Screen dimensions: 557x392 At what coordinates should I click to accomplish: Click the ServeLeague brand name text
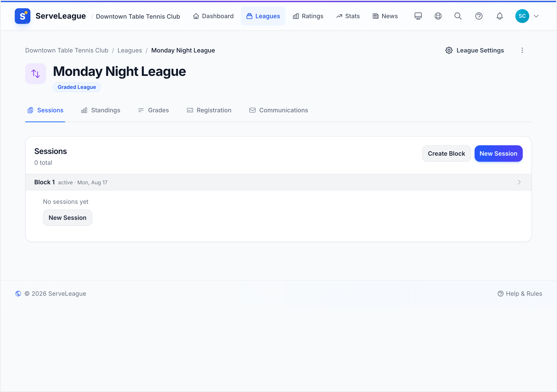(x=61, y=16)
